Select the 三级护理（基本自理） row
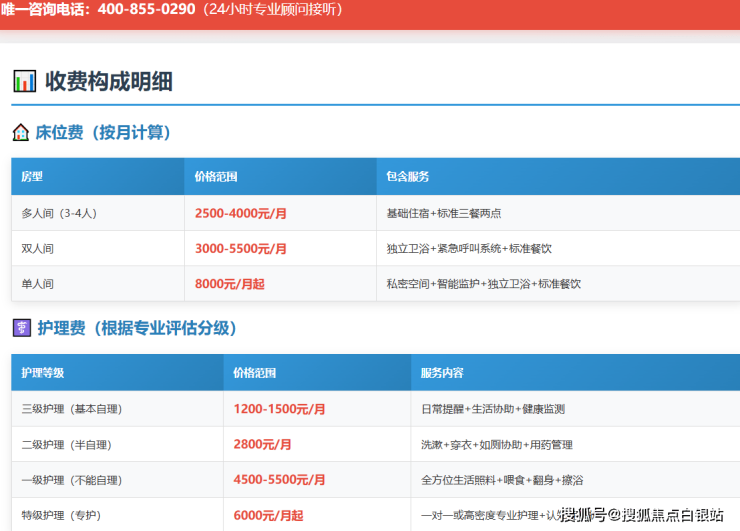The height and width of the screenshot is (531, 740). tap(66, 409)
